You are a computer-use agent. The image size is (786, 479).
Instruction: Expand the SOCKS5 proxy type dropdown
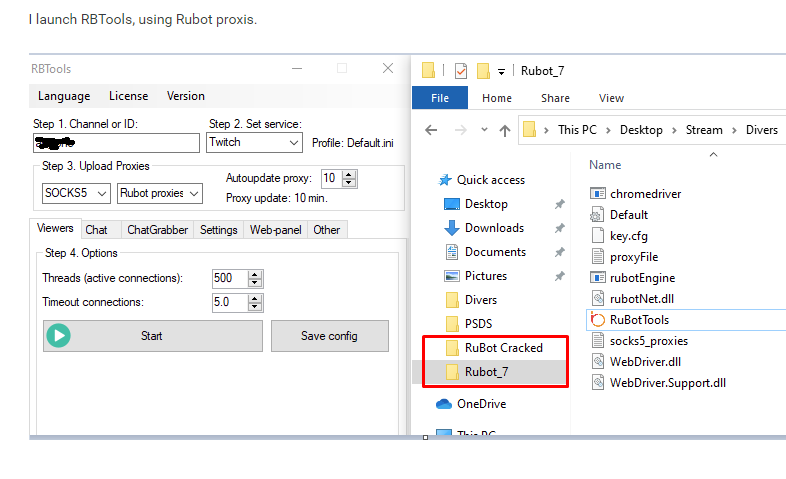76,193
